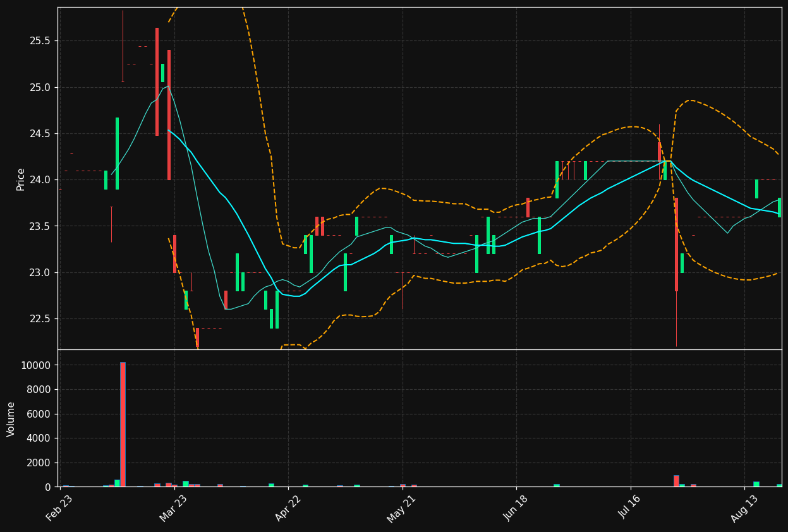Click the 24.5 price axis label

pos(40,133)
